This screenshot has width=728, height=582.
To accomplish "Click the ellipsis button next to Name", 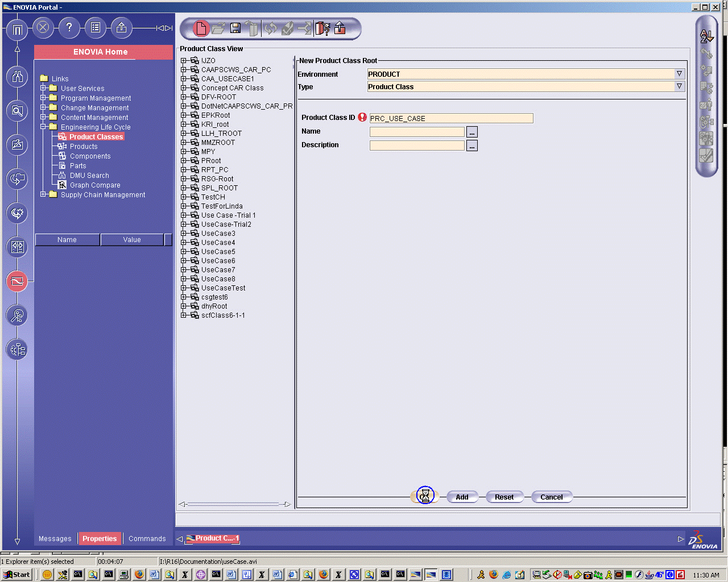I will point(472,132).
